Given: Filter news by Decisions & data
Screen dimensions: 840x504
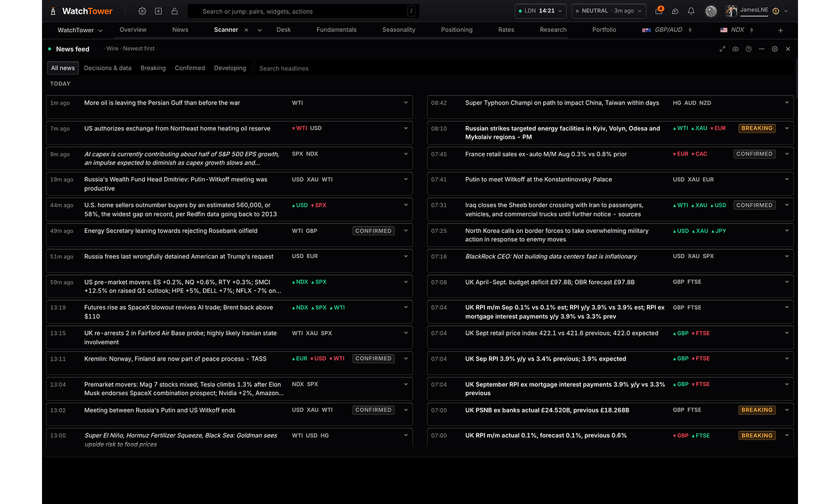Looking at the screenshot, I should pos(108,68).
